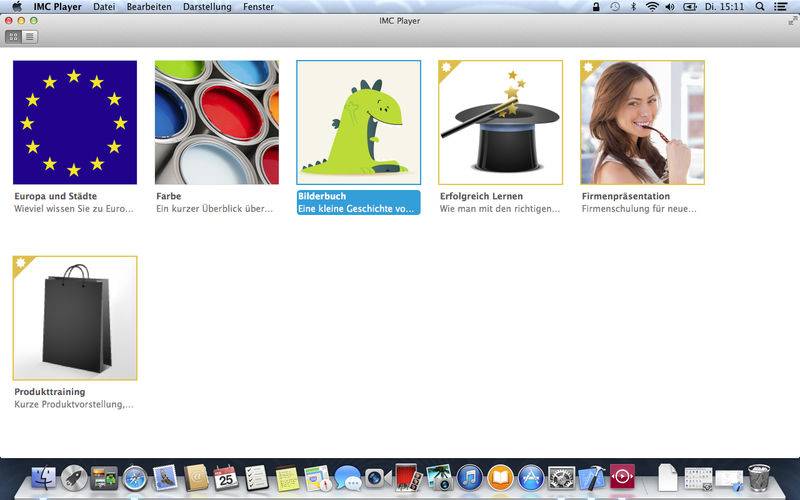
Task: Open System Preferences gear in Dock
Action: pos(561,478)
